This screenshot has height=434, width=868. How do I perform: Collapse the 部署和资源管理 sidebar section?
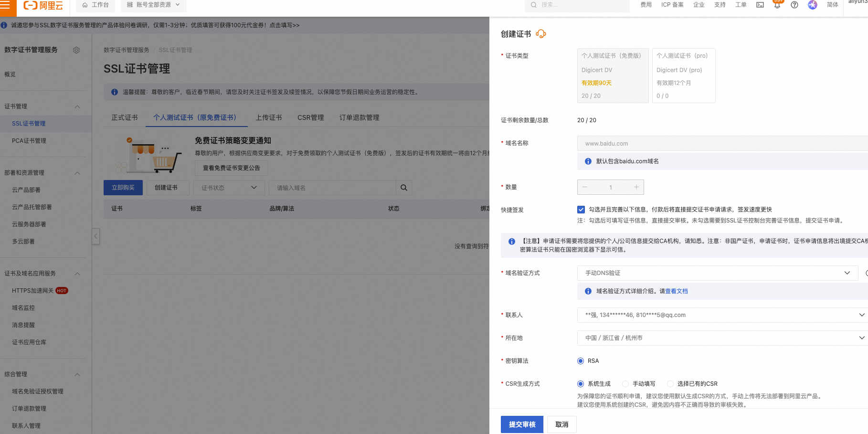click(x=77, y=173)
